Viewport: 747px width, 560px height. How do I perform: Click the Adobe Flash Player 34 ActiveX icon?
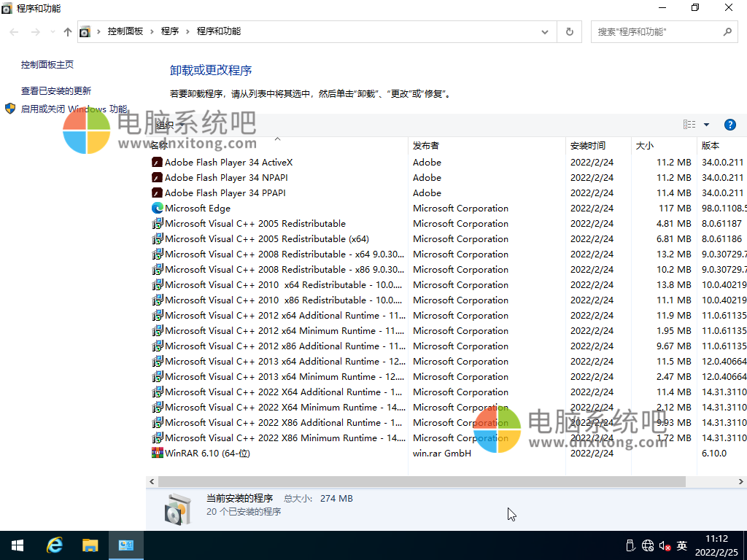(x=157, y=162)
